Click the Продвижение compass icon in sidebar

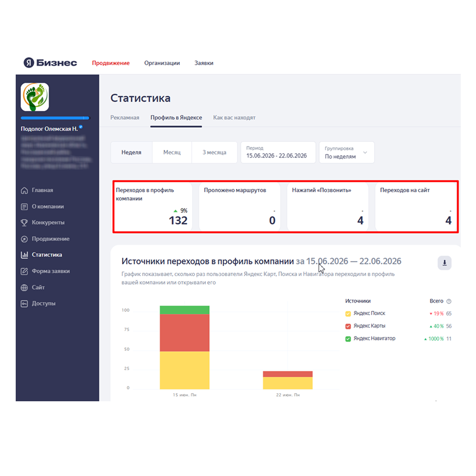(x=24, y=239)
